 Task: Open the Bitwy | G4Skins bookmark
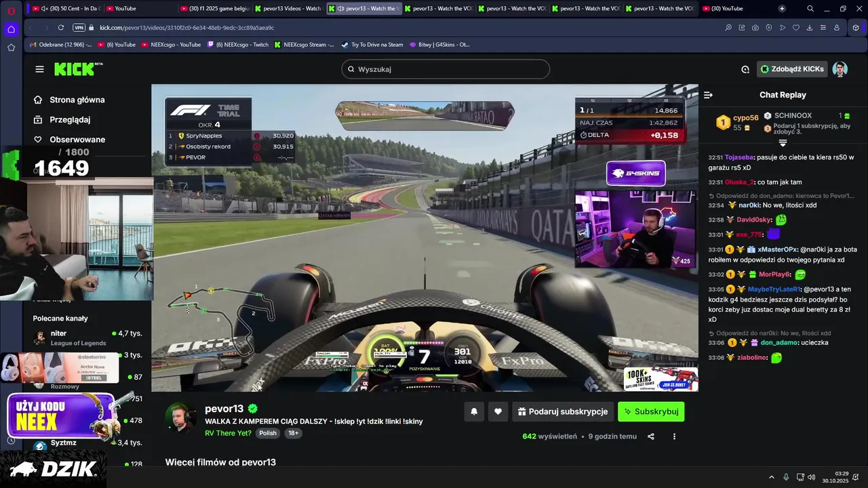coord(439,45)
